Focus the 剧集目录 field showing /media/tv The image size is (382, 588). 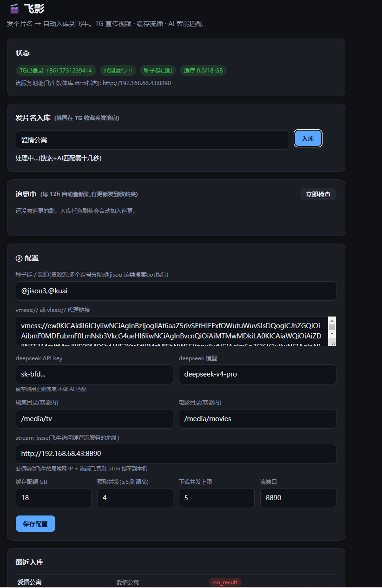pos(94,419)
